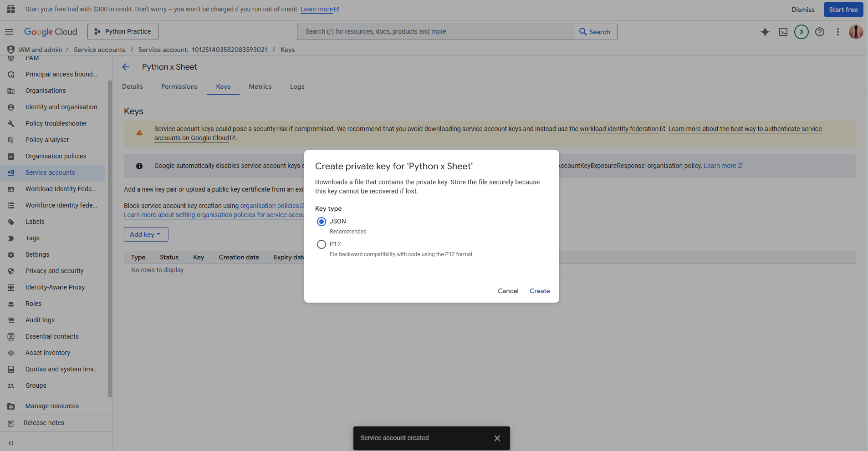Viewport: 868px width, 451px height.
Task: Open the user account avatar
Action: [x=856, y=32]
